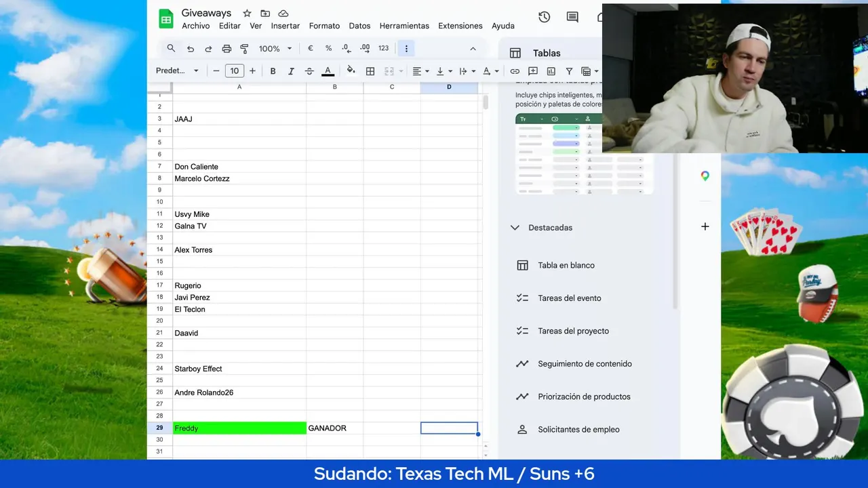The width and height of the screenshot is (868, 488).
Task: Format as currency with euro icon
Action: [311, 49]
